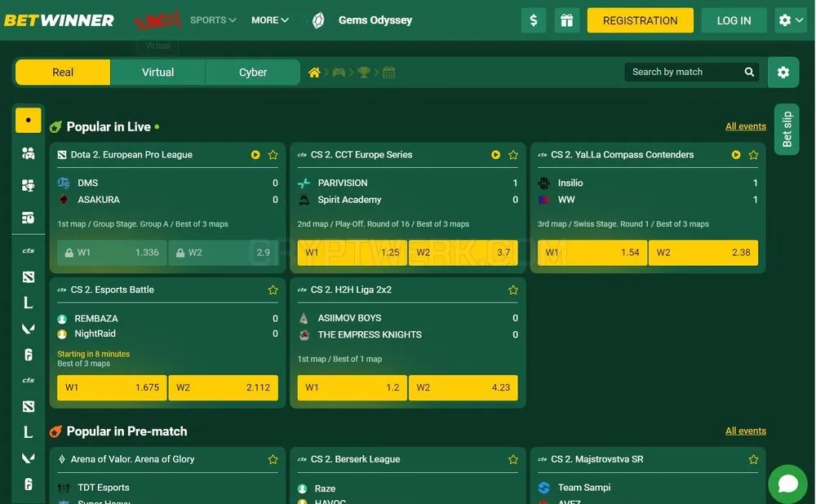This screenshot has height=504, width=816.
Task: Open the gear settings beside search
Action: 783,73
